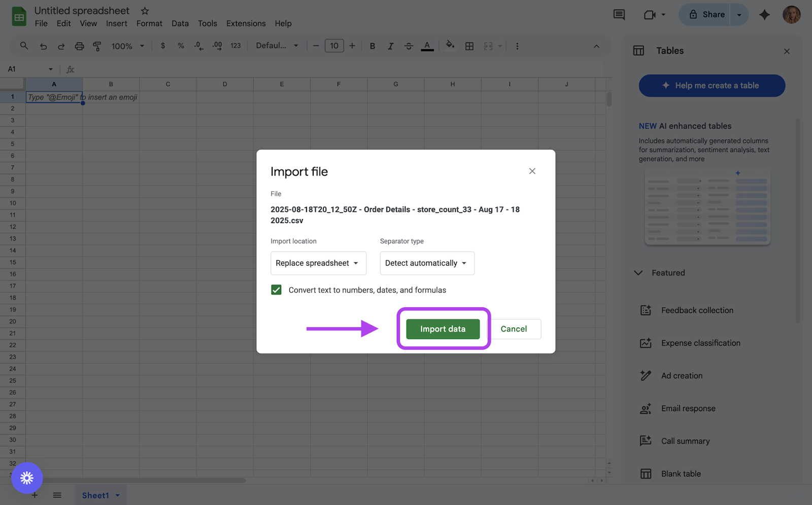Toggle strikethrough formatting in toolbar
Viewport: 812px width, 505px height.
[409, 46]
